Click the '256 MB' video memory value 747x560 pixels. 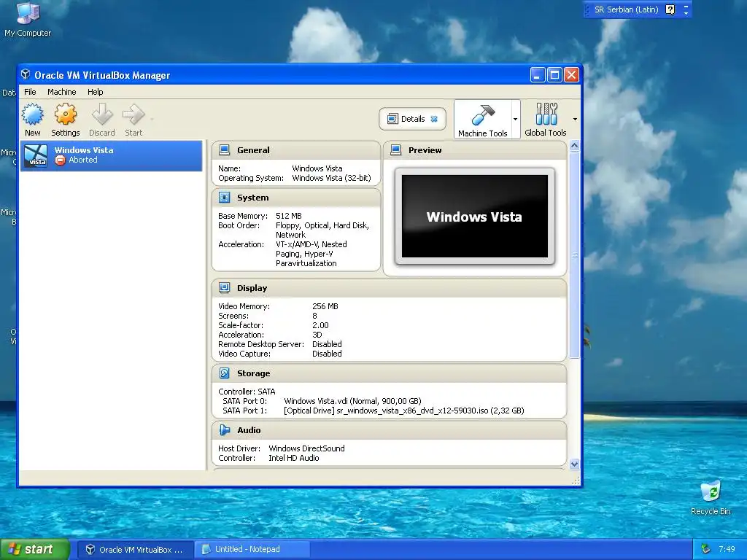(x=325, y=306)
